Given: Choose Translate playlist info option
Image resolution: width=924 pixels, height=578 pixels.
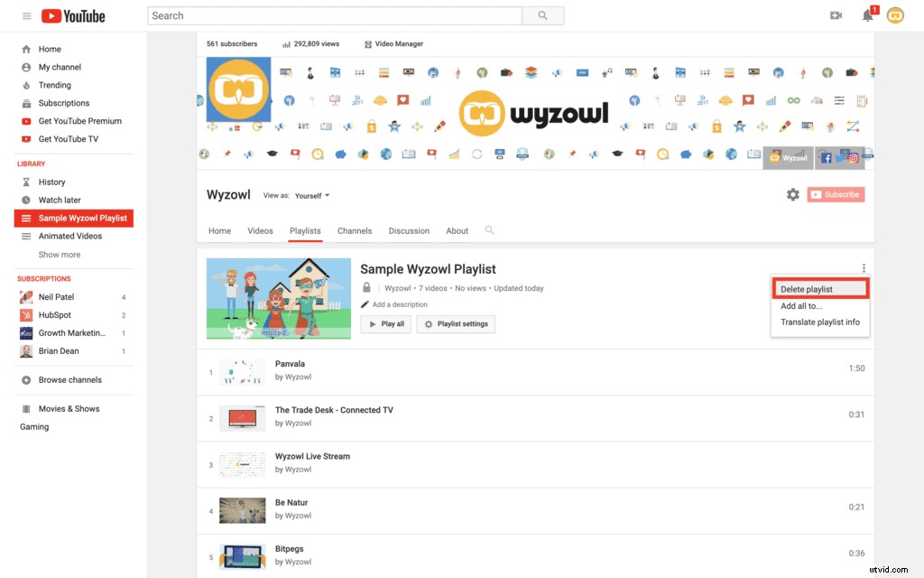Looking at the screenshot, I should pyautogui.click(x=819, y=322).
